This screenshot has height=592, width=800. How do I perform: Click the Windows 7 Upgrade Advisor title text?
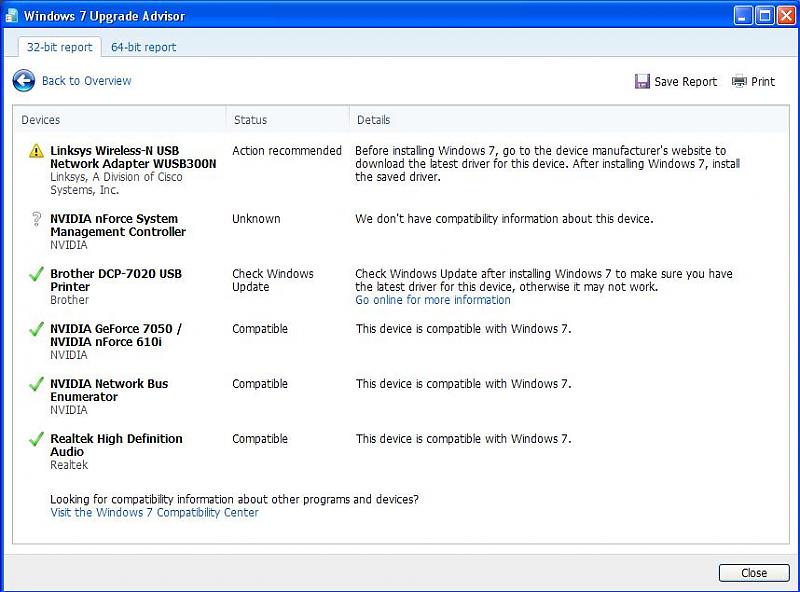pos(105,16)
